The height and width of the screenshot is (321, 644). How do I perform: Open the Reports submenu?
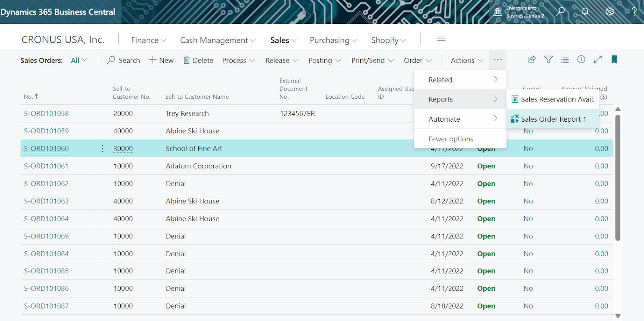tap(460, 99)
